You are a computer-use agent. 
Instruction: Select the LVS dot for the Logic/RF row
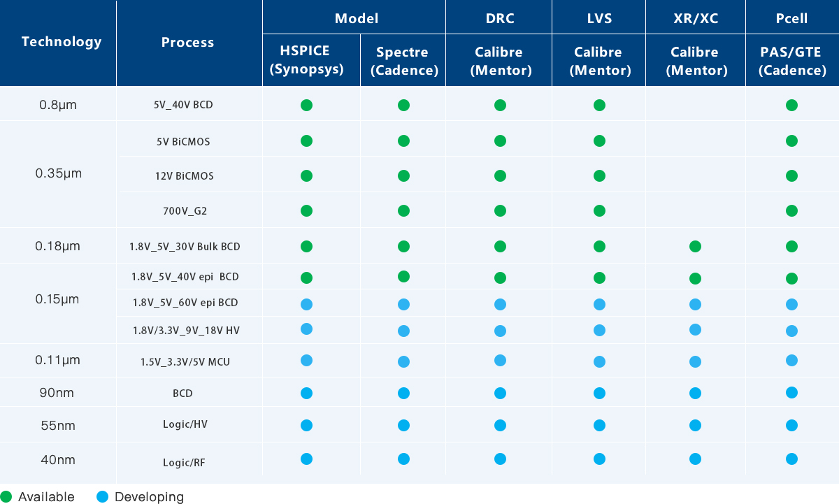coord(599,459)
